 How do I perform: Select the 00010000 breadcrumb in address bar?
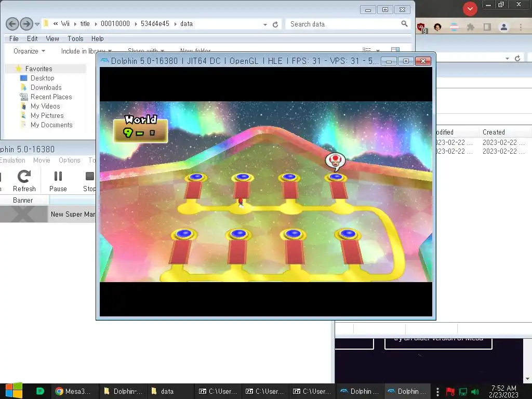pyautogui.click(x=115, y=24)
